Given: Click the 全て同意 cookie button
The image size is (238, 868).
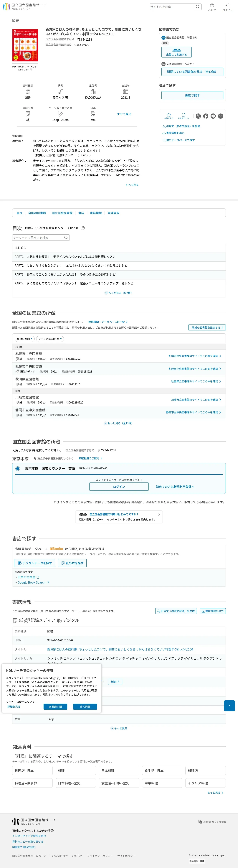Looking at the screenshot, I should (85, 707).
